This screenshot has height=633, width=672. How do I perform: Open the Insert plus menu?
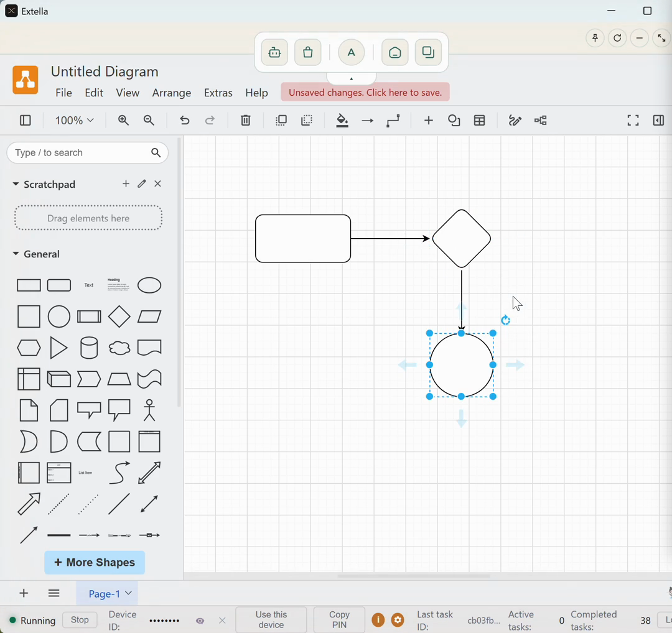coord(429,121)
